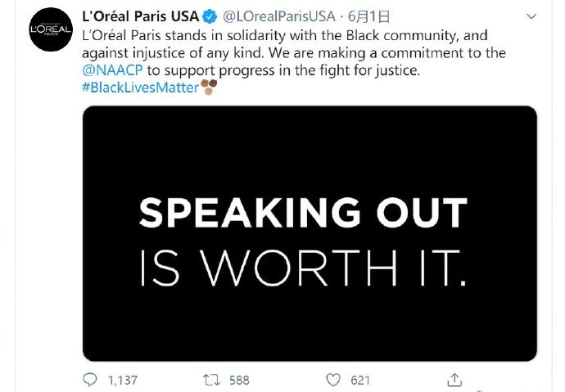Screen dimensions: 565x392
Task: Open the share tweet icon
Action: coord(454,380)
